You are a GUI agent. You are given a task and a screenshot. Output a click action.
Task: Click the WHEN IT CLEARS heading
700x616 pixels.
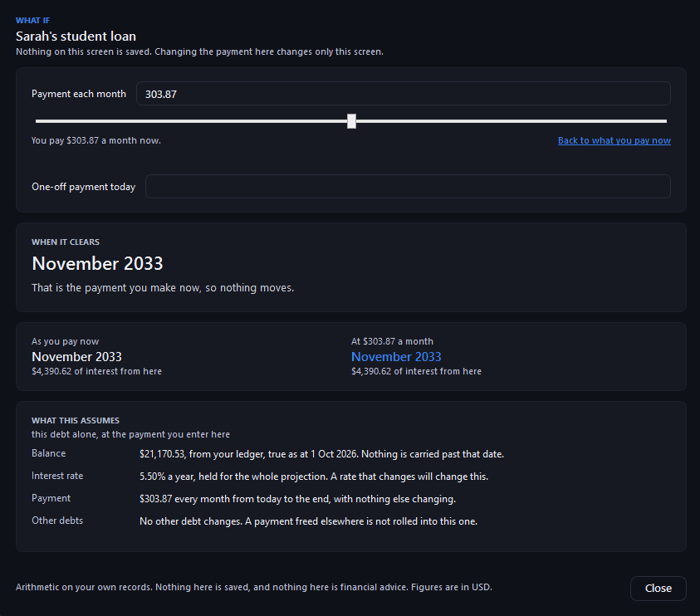(x=66, y=242)
